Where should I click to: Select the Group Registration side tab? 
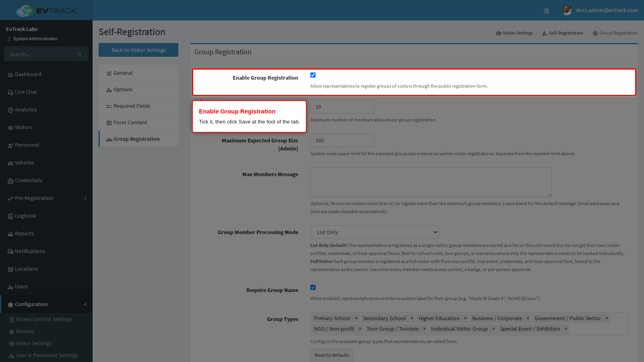pyautogui.click(x=138, y=139)
